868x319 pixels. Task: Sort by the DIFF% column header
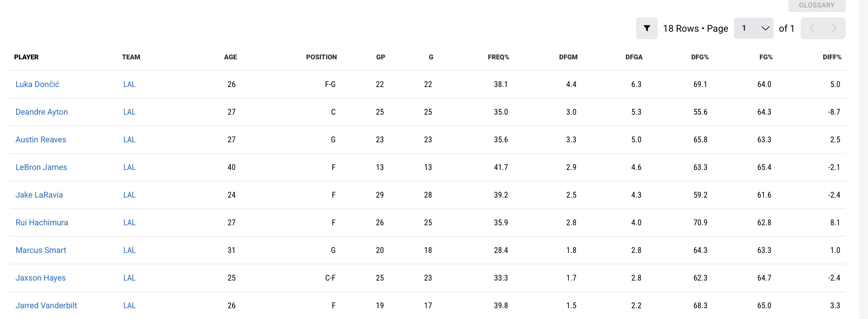(832, 57)
